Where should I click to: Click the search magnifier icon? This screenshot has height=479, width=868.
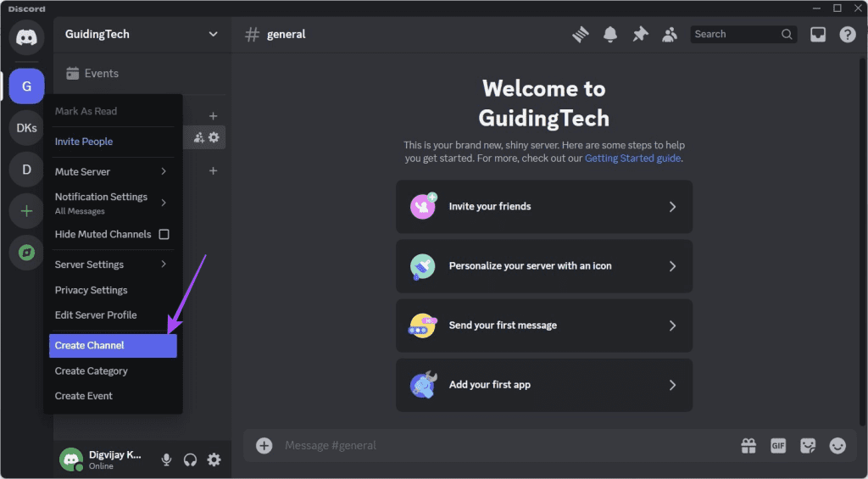click(x=786, y=34)
